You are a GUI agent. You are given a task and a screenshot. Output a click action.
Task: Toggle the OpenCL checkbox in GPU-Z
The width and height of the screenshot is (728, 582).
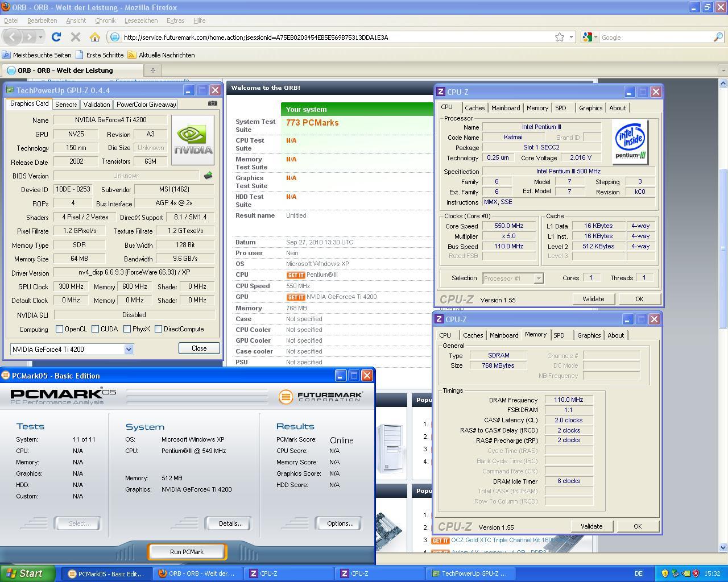59,329
